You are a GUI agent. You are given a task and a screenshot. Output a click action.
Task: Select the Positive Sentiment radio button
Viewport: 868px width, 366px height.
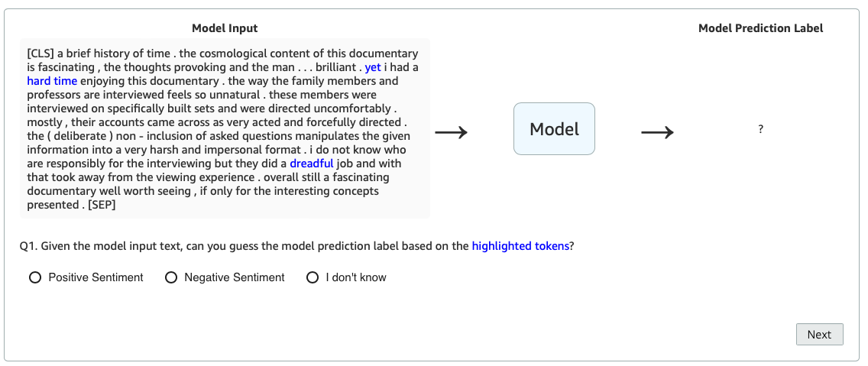(35, 278)
